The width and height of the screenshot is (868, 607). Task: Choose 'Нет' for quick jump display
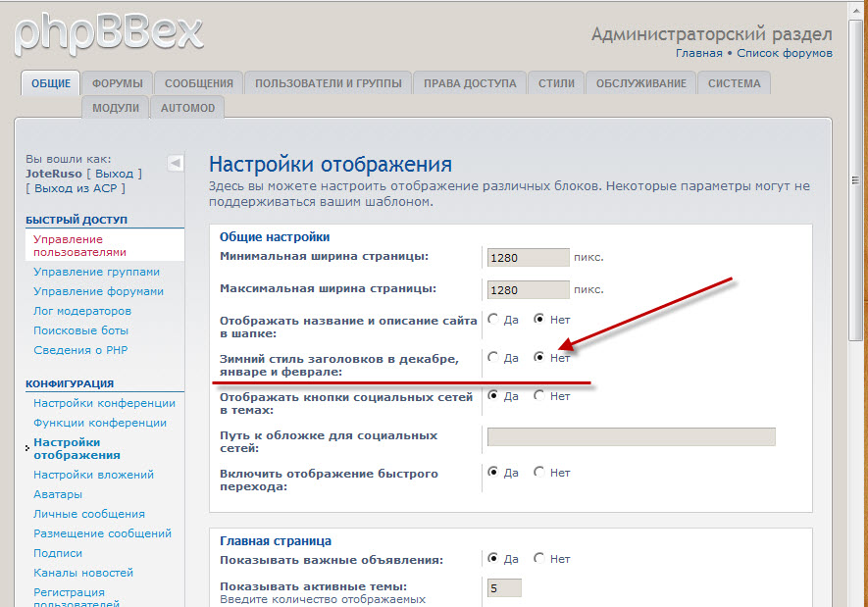539,473
